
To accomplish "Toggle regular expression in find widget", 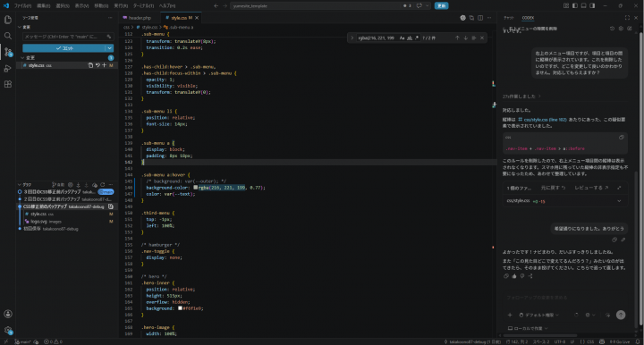I will (x=417, y=38).
